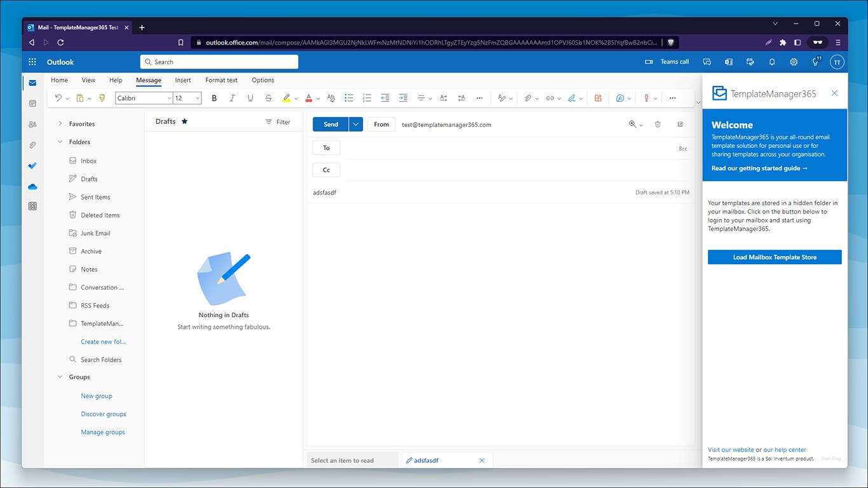Open the font size 12 dropdown
The image size is (868, 488).
187,98
